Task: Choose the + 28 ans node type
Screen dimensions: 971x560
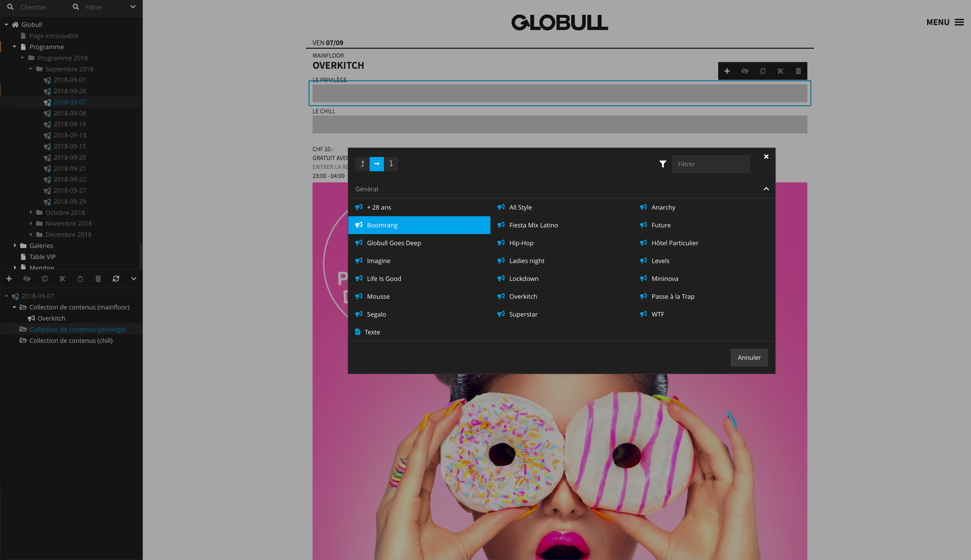Action: tap(419, 207)
